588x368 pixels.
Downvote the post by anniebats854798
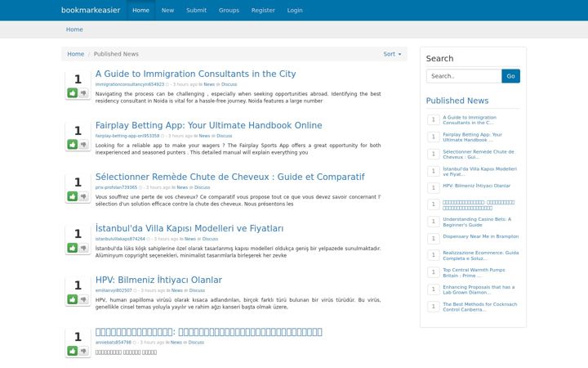tap(83, 351)
